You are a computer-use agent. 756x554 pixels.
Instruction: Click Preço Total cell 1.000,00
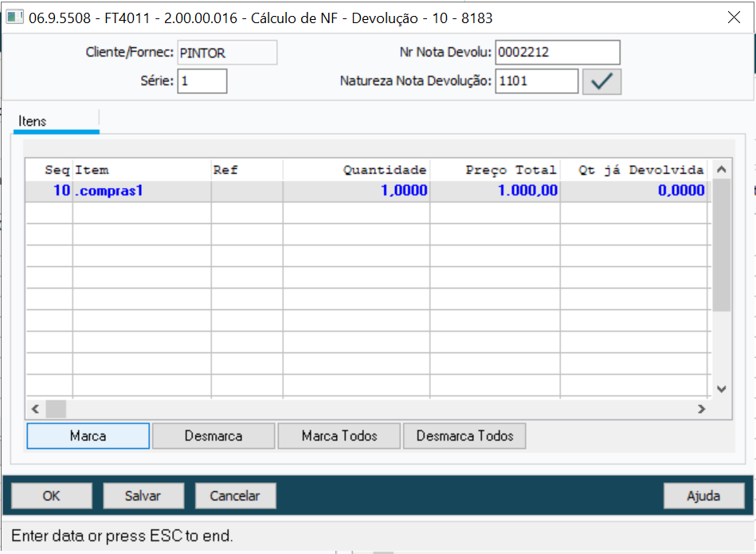click(x=495, y=191)
